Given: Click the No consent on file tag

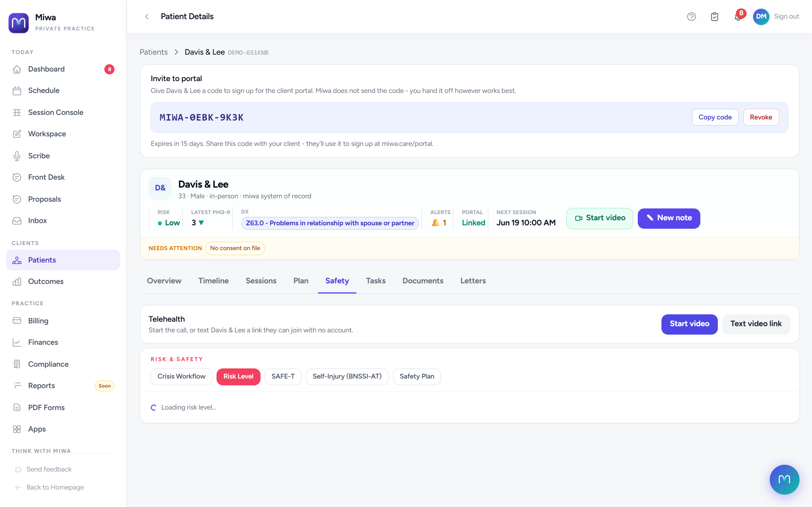Looking at the screenshot, I should (235, 248).
